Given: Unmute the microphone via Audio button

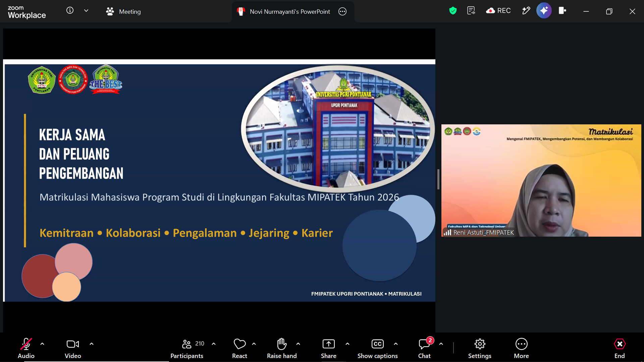Looking at the screenshot, I should point(26,348).
